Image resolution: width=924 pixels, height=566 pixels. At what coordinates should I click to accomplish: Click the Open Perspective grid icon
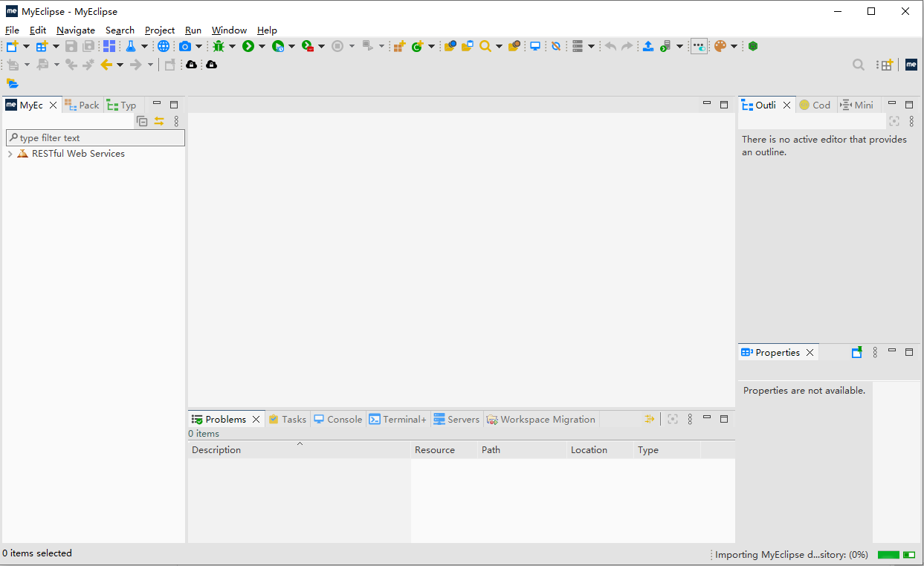[x=885, y=65]
